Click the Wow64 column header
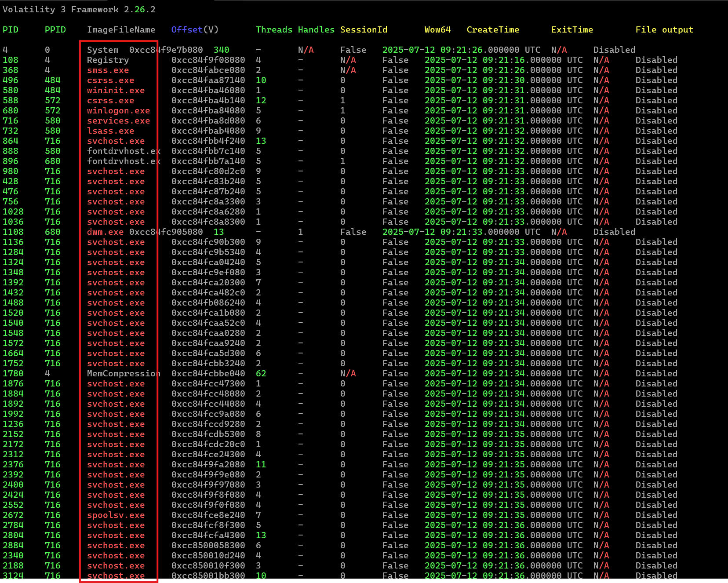 click(437, 29)
